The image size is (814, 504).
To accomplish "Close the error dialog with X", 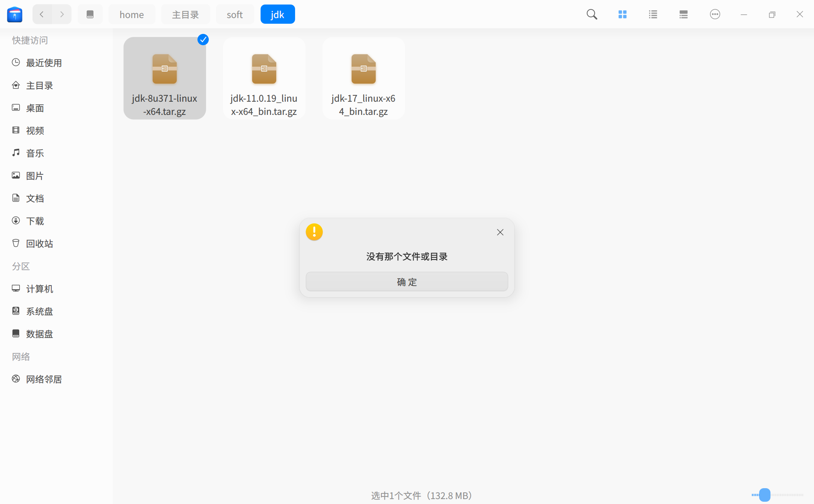I will (x=500, y=232).
